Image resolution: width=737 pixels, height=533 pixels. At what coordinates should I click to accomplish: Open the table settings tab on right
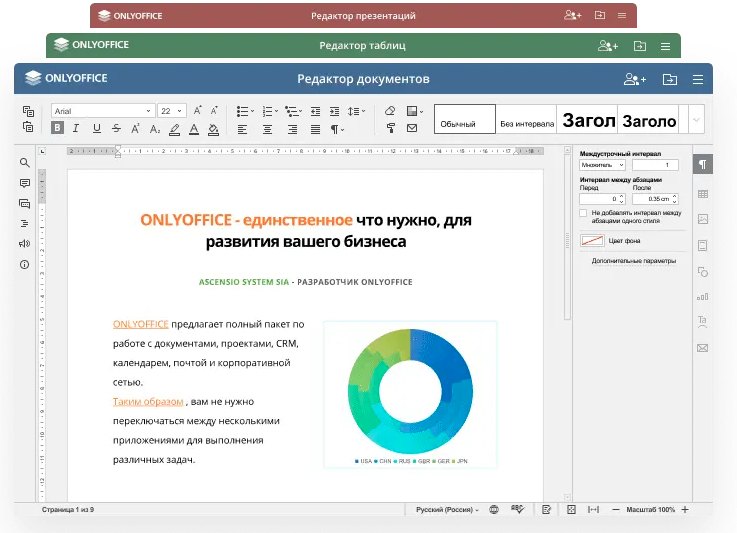pos(703,194)
